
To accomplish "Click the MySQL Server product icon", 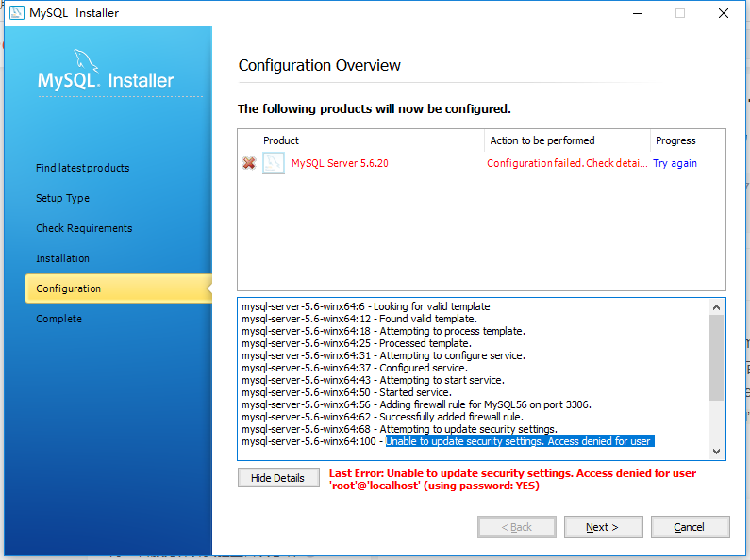I will coord(274,163).
